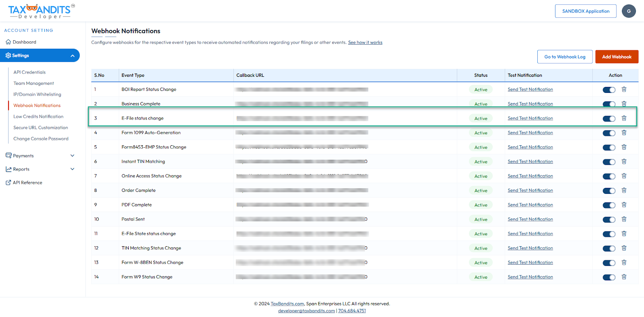Click the API Reference label in the sidebar
This screenshot has width=644, height=317.
tap(27, 183)
